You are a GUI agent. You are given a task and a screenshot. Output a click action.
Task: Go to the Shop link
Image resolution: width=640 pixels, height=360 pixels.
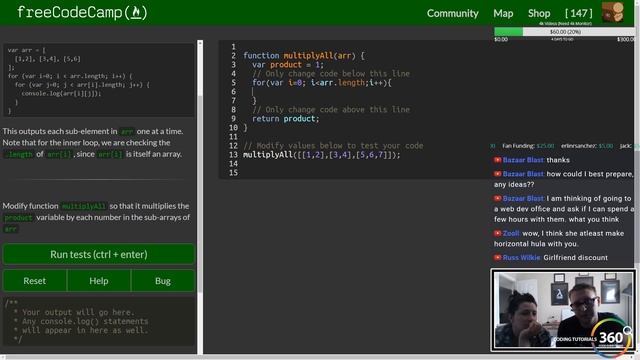(539, 13)
